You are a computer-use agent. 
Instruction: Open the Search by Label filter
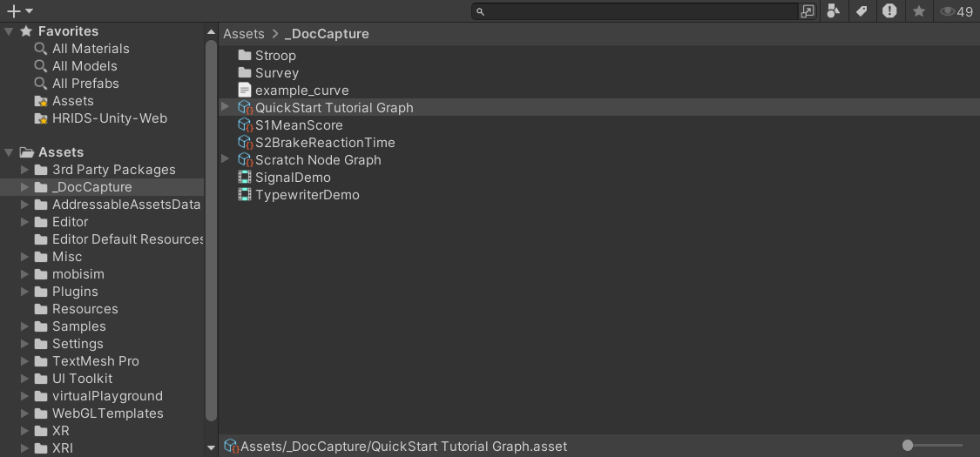[x=862, y=10]
